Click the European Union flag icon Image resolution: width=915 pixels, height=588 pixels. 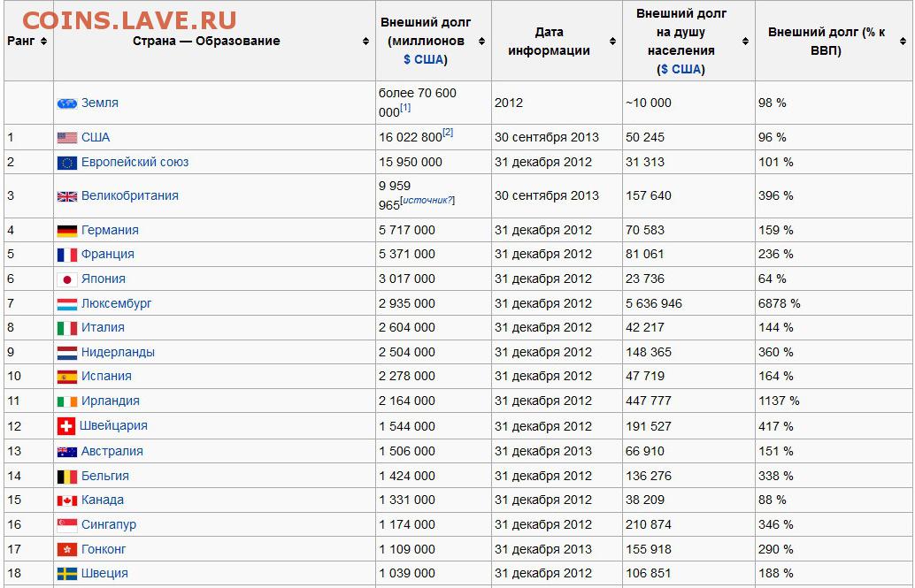point(67,163)
